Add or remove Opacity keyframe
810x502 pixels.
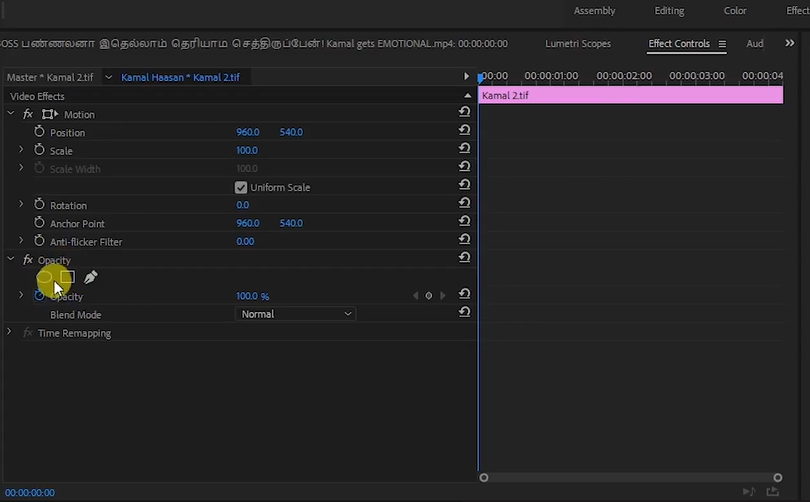429,295
